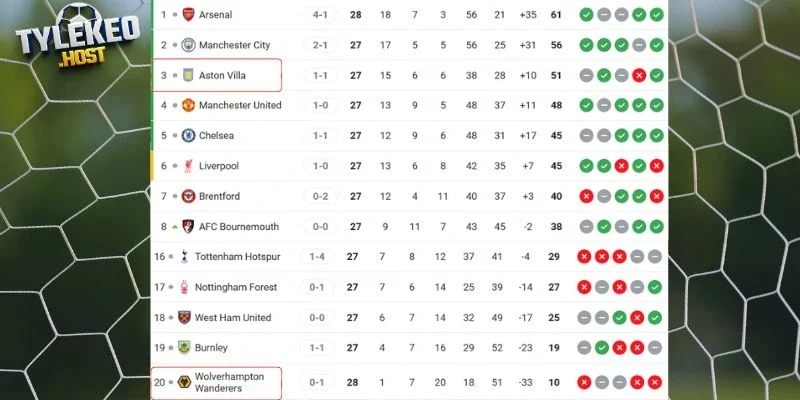Click the Aston Villa crest icon
This screenshot has width=800, height=400.
coord(185,75)
